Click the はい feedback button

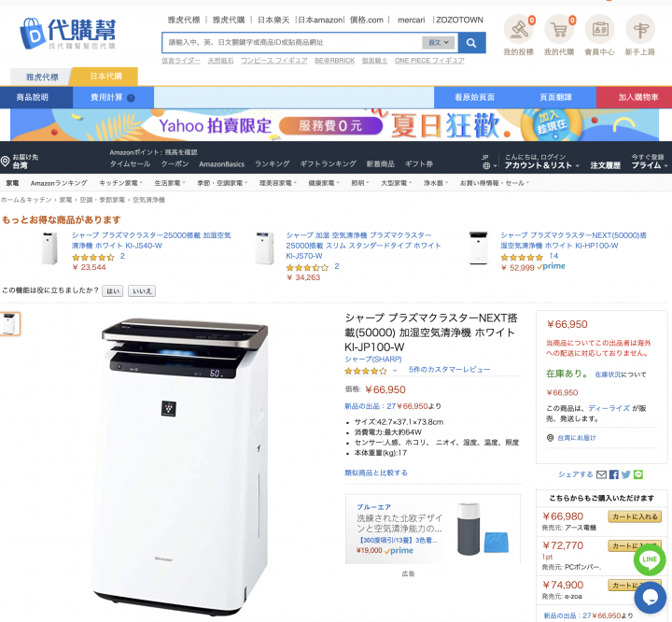point(112,290)
